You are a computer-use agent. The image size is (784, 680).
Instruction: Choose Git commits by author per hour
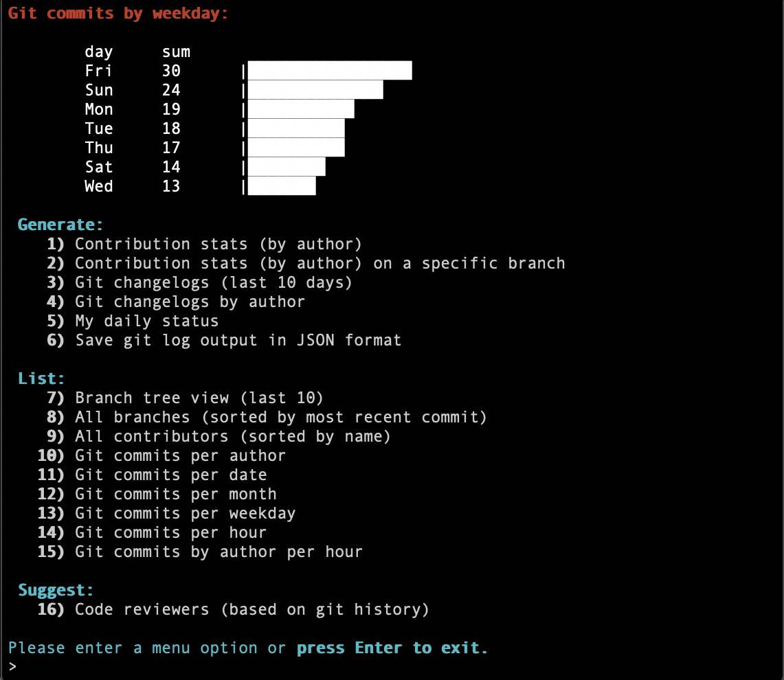coord(219,552)
